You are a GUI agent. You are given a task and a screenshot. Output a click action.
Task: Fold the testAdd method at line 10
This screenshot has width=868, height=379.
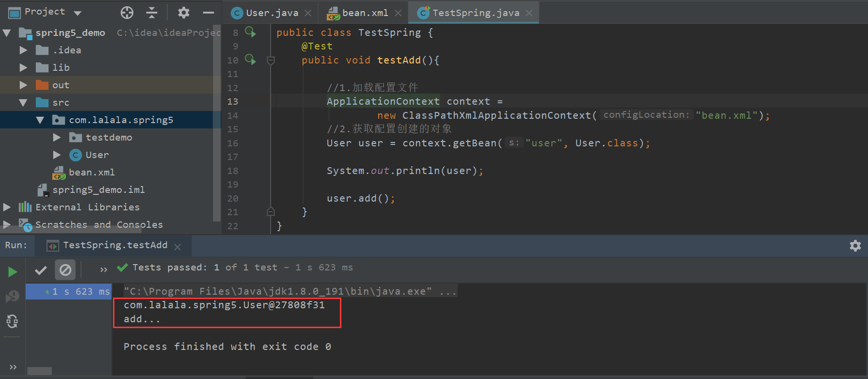(x=271, y=60)
